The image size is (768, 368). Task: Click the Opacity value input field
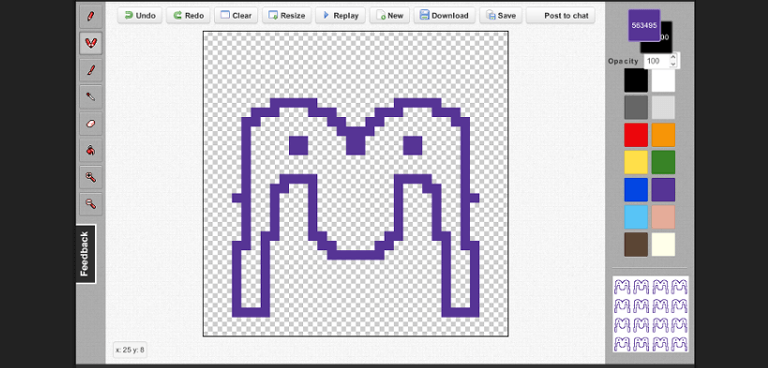656,61
